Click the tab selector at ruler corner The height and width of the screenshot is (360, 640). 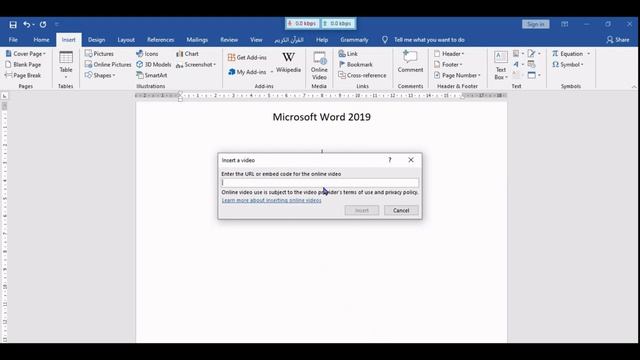pos(4,96)
